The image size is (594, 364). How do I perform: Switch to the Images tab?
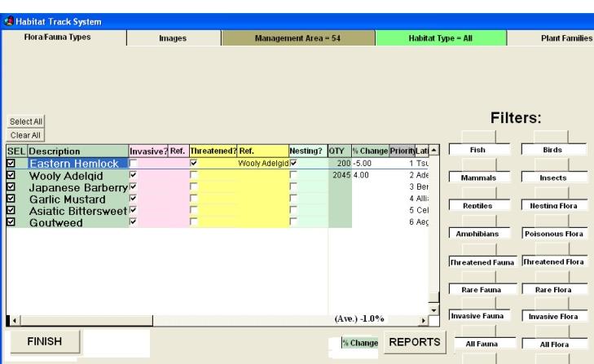172,37
